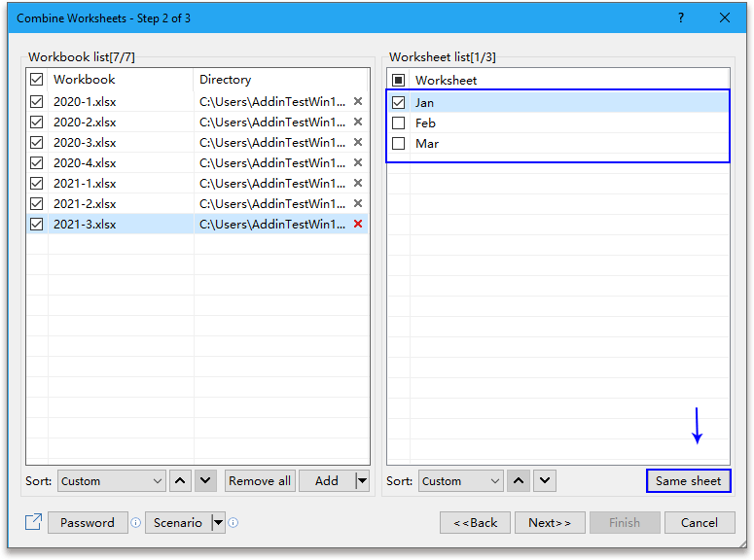Screen dimensions: 754x560
Task: Open the dialog help question mark
Action: click(x=681, y=18)
